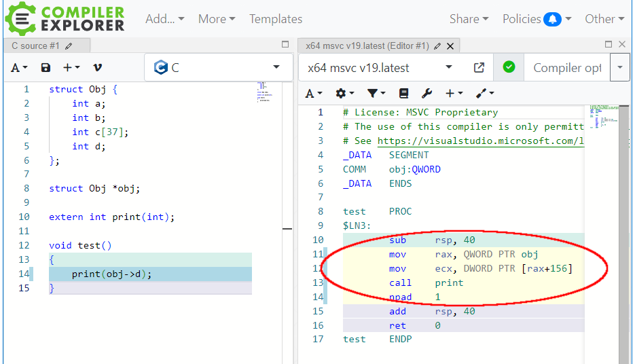The width and height of the screenshot is (635, 364).
Task: Click assembly line 'add rsp, 40'
Action: [x=432, y=311]
